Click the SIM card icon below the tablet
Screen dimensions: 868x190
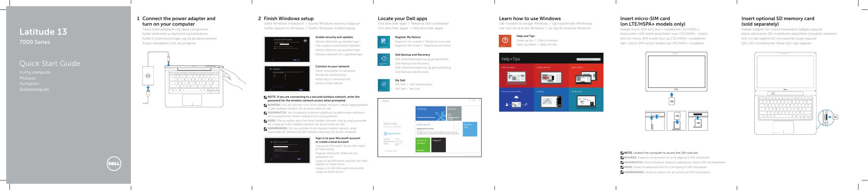pos(672,101)
